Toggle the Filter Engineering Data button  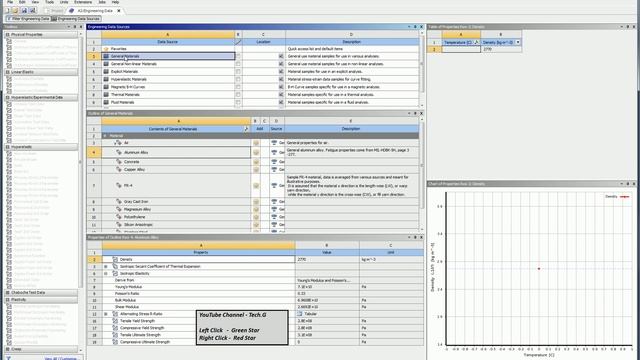27,19
